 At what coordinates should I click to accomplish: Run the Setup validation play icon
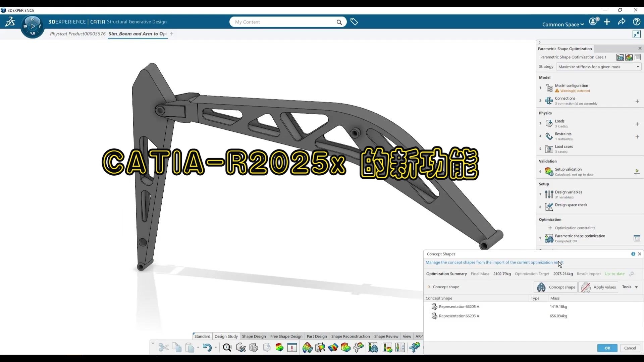pos(637,172)
